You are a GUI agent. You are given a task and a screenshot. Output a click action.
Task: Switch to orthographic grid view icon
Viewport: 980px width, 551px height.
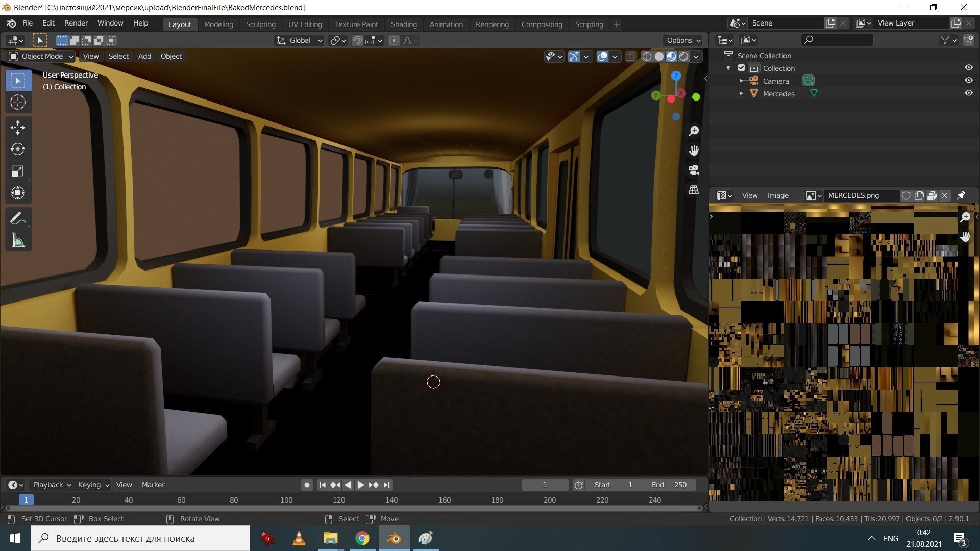[x=693, y=189]
